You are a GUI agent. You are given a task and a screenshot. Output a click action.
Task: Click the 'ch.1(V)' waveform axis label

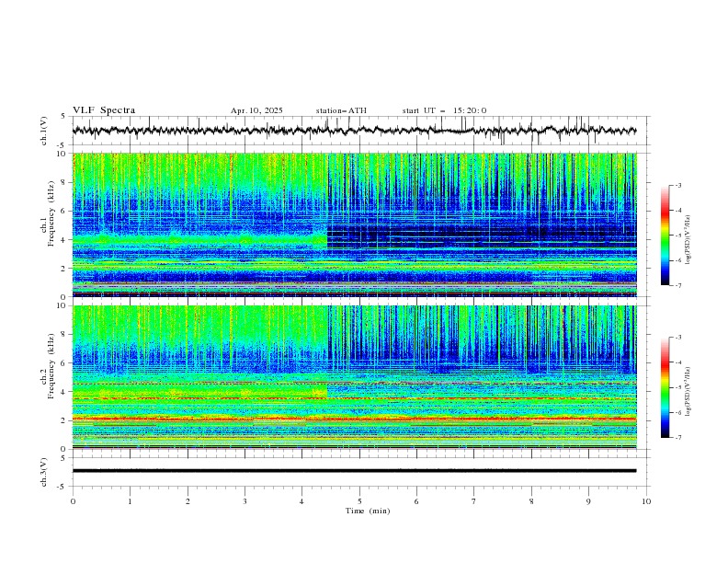click(x=44, y=131)
